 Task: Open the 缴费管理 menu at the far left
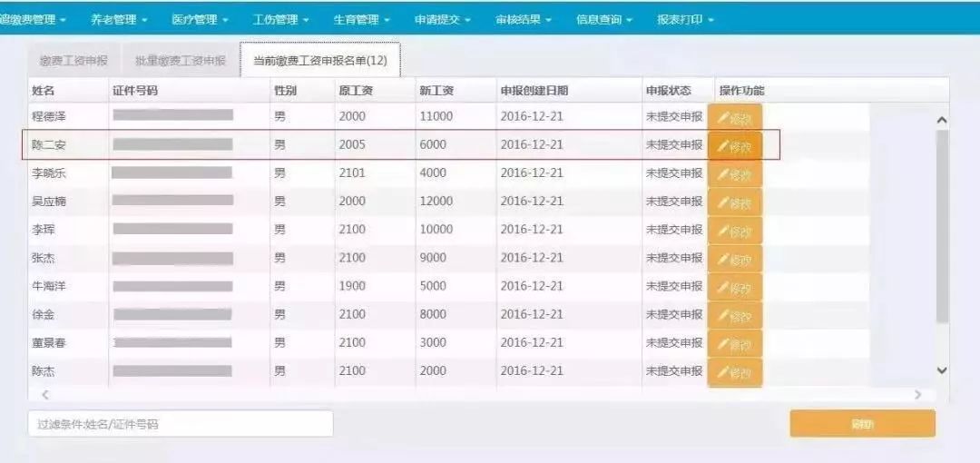coord(34,20)
